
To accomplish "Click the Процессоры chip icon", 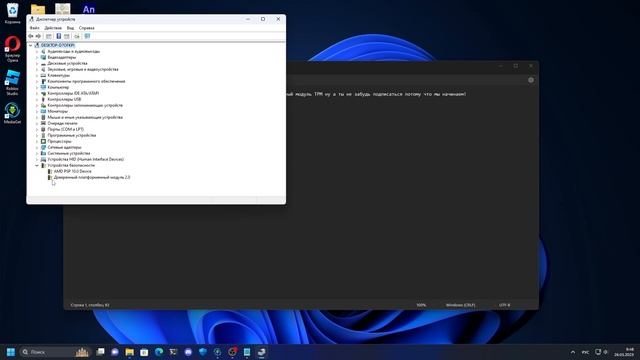I will pyautogui.click(x=43, y=141).
